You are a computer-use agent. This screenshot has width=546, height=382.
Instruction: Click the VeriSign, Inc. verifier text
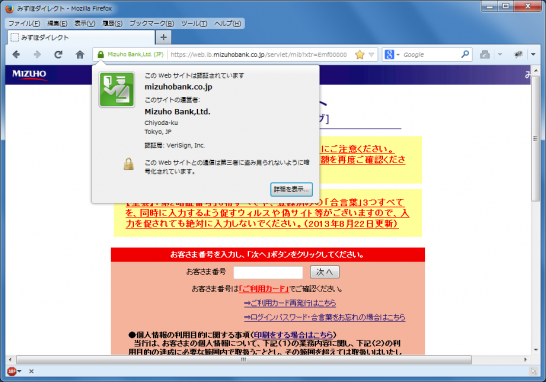pos(186,146)
